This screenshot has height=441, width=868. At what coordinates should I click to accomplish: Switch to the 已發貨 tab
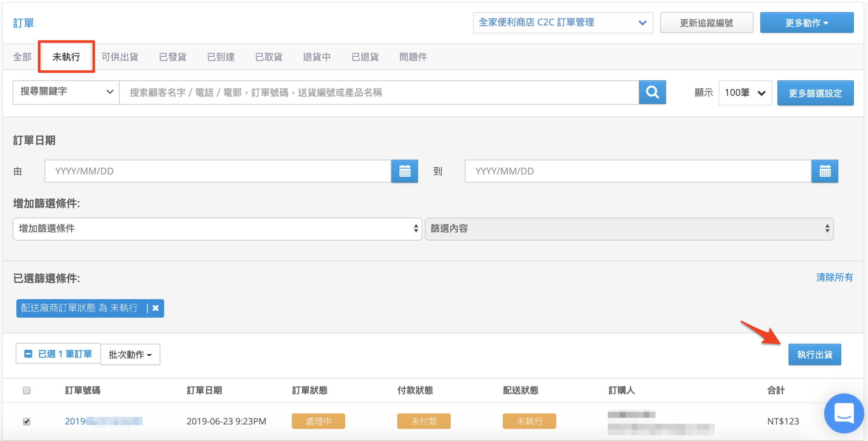[173, 57]
